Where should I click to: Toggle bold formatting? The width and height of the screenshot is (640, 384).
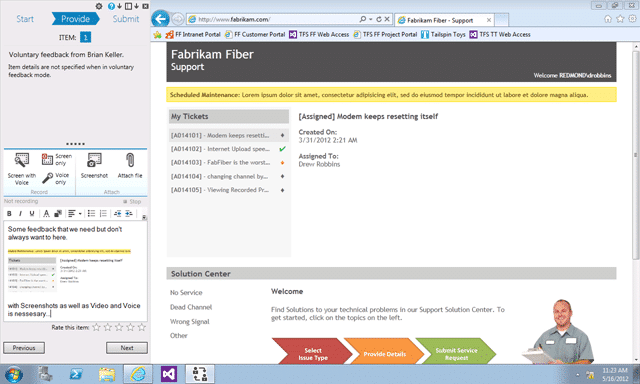(x=9, y=213)
